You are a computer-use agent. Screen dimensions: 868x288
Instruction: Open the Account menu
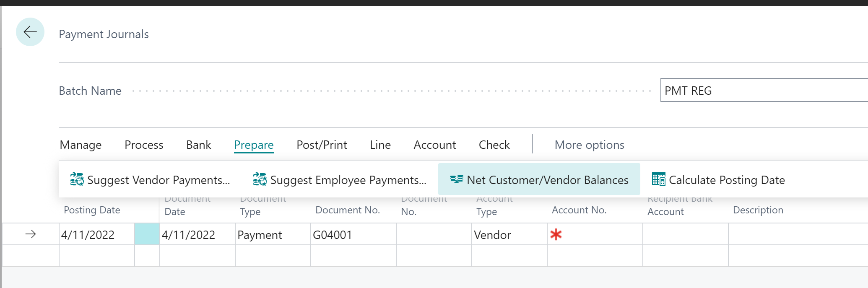click(435, 145)
